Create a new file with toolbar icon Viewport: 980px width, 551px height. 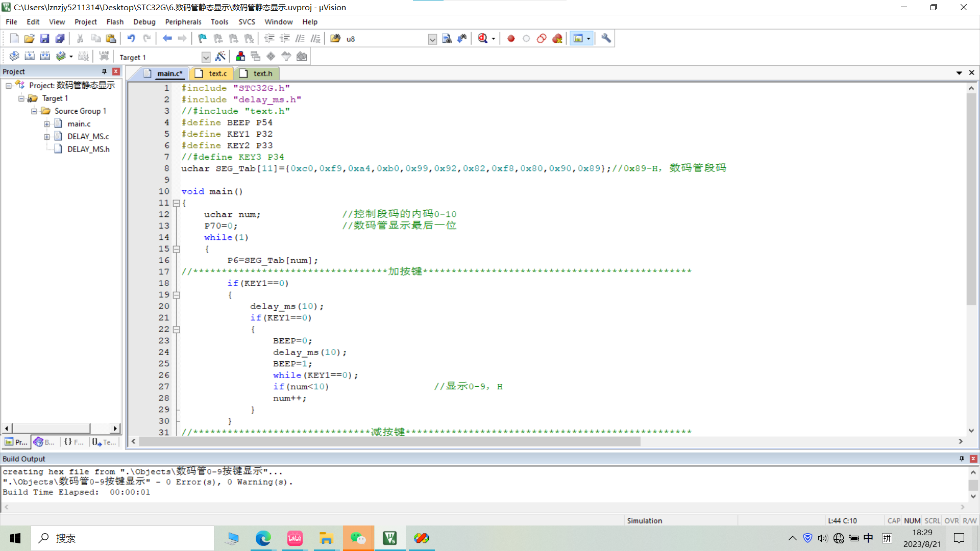pos(14,38)
